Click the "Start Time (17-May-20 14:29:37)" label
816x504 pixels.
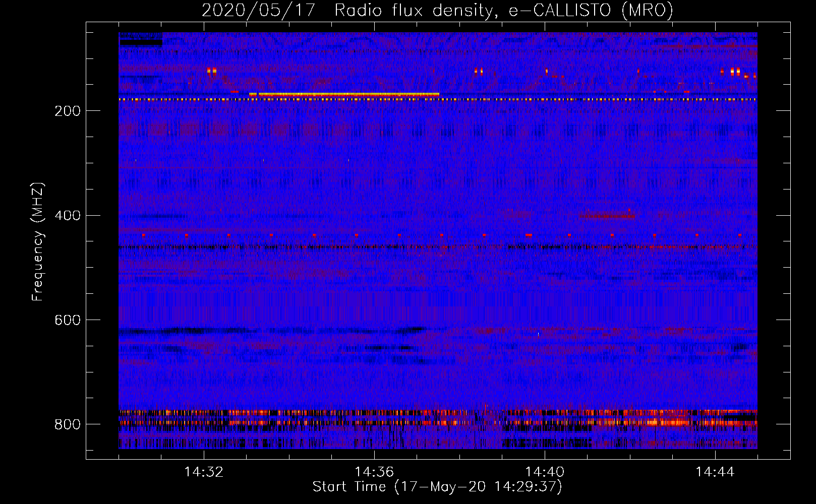pyautogui.click(x=437, y=486)
